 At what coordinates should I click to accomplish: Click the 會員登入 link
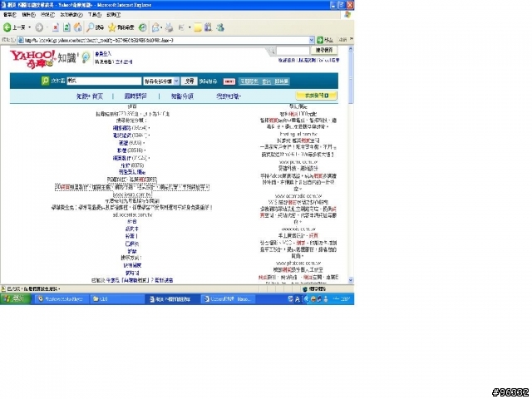(103, 53)
